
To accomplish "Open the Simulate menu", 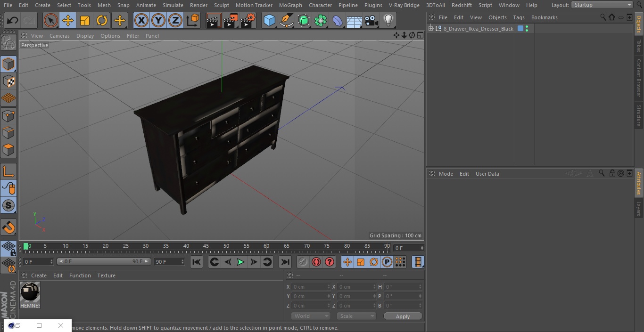I will [x=173, y=5].
